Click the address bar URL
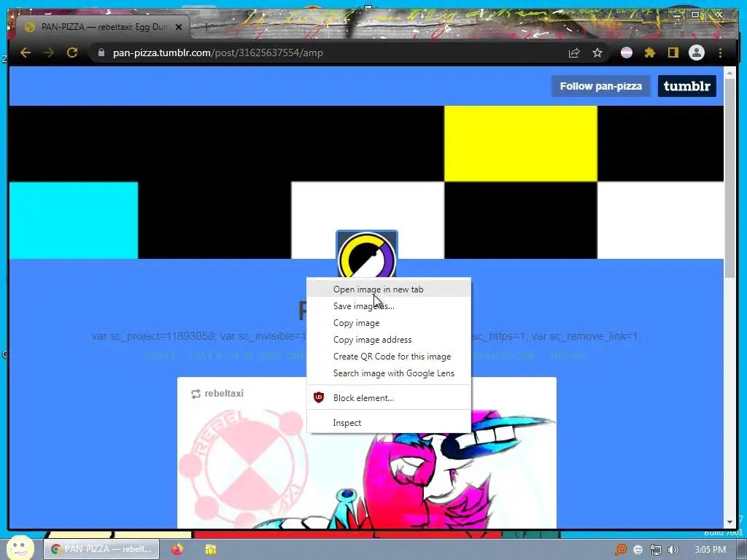Screen dimensions: 747x560 click(x=217, y=52)
